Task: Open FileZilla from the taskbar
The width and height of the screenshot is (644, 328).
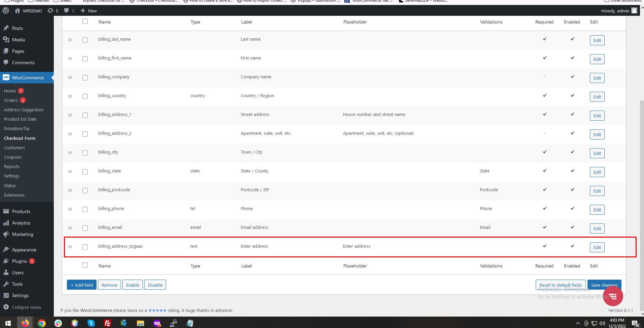Action: click(108, 323)
